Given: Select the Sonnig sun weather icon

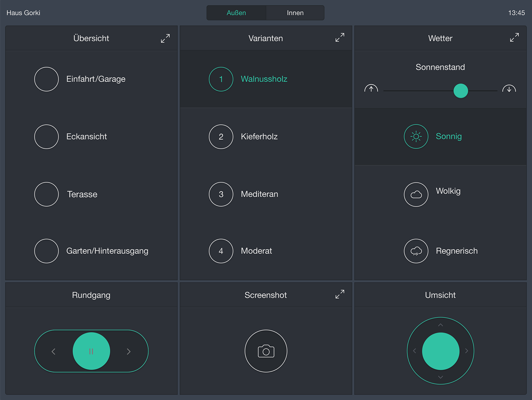Looking at the screenshot, I should coord(416,136).
